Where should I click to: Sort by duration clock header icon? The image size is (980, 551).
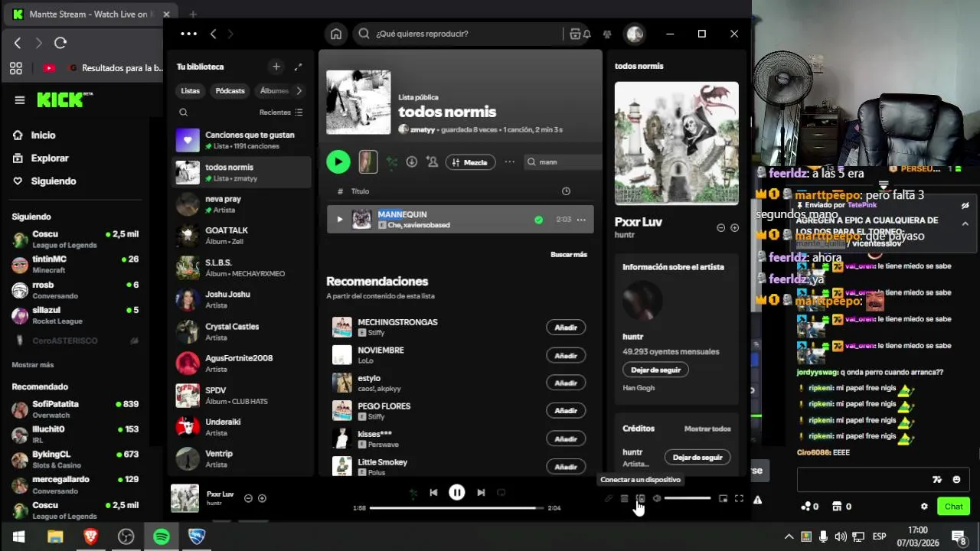566,191
